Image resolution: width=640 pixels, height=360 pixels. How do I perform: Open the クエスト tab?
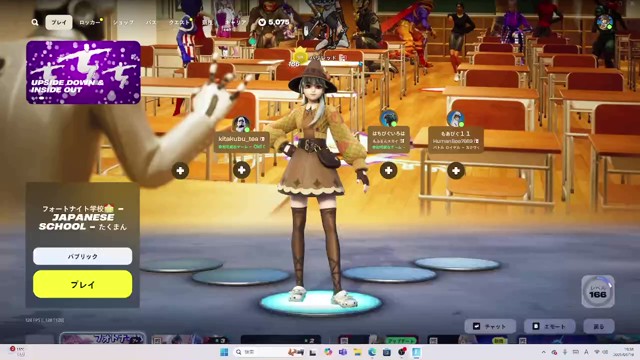(180, 22)
